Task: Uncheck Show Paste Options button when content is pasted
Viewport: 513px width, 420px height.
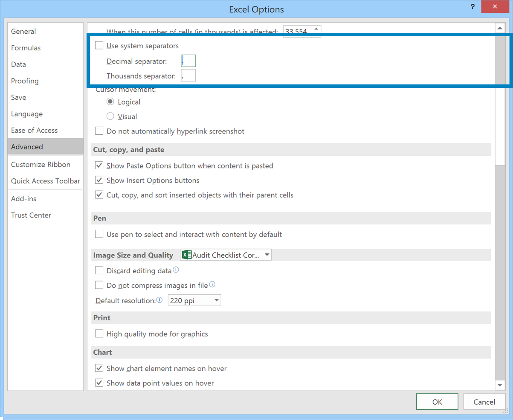Action: pos(99,165)
